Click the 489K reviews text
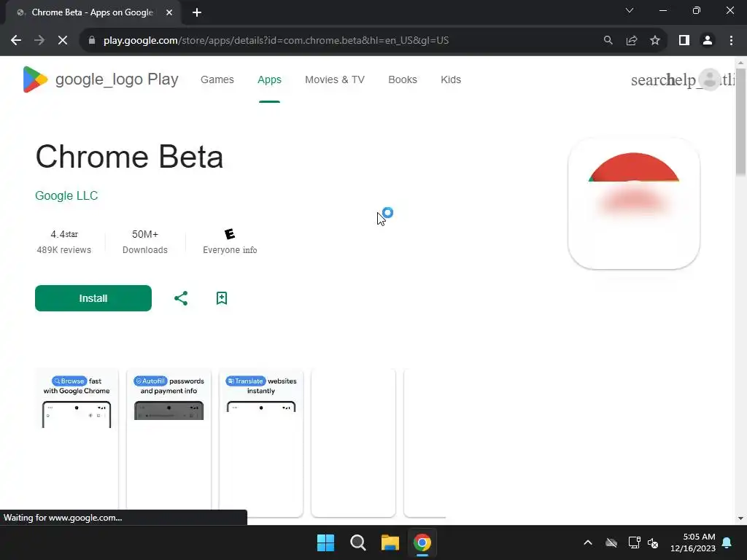Viewport: 747px width, 560px height. (64, 250)
